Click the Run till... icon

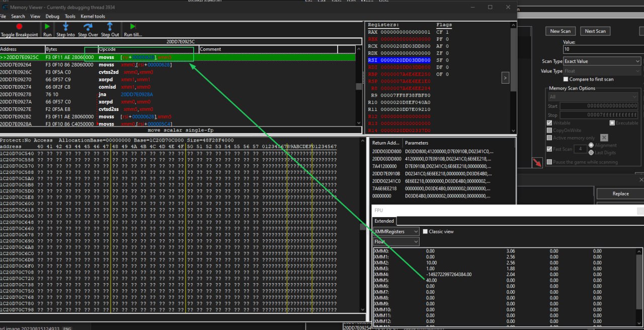133,27
